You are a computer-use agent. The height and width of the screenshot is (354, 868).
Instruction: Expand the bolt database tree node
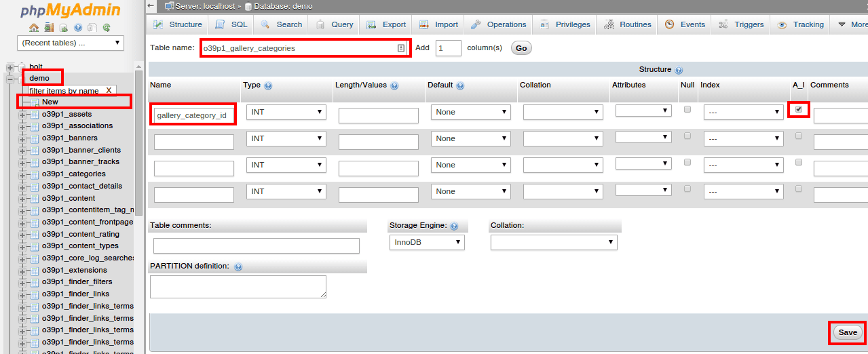click(10, 67)
